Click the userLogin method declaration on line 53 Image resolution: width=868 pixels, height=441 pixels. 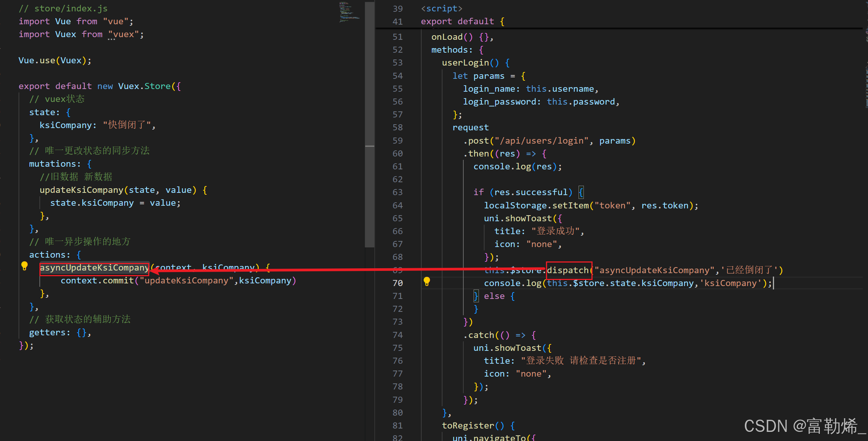point(466,62)
